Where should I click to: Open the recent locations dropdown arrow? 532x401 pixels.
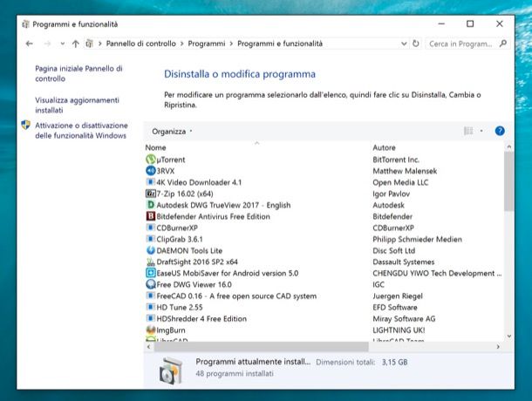point(63,44)
